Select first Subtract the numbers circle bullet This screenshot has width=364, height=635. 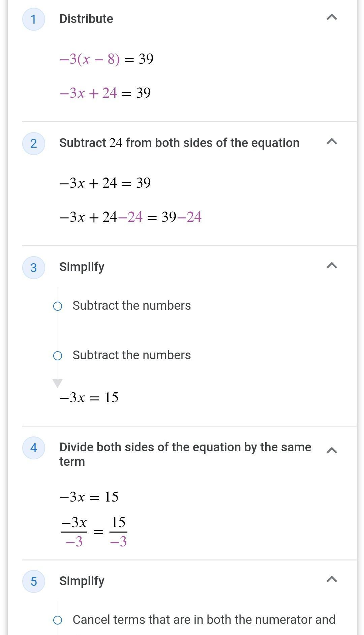[x=58, y=306]
